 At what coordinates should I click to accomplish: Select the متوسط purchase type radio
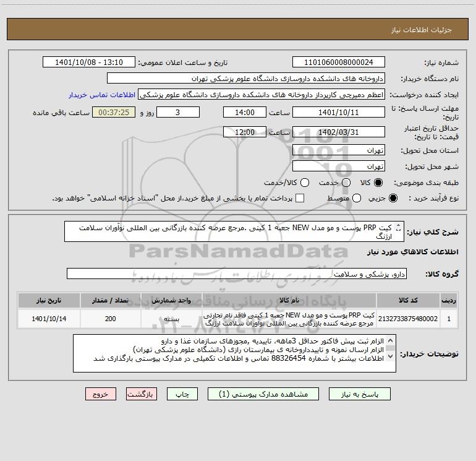pyautogui.click(x=357, y=198)
